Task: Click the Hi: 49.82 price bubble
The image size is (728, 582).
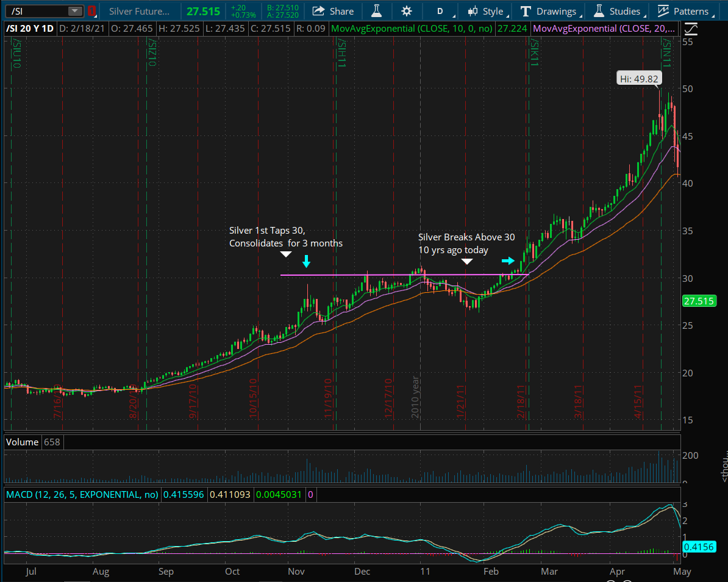Action: (x=639, y=79)
